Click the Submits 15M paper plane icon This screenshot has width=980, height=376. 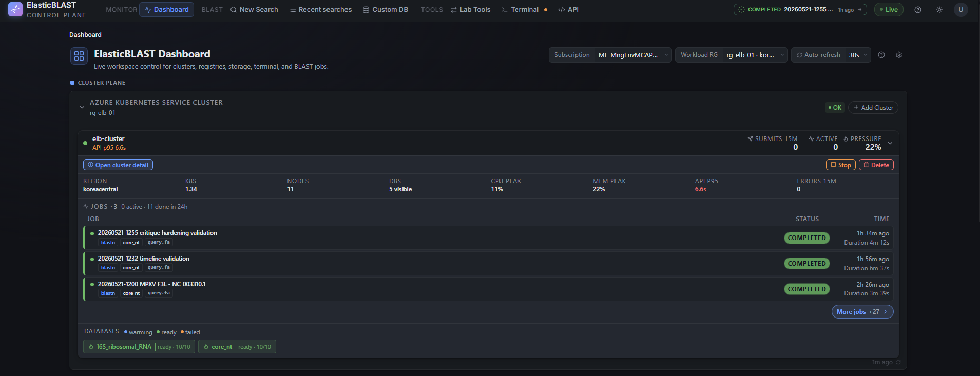(750, 139)
